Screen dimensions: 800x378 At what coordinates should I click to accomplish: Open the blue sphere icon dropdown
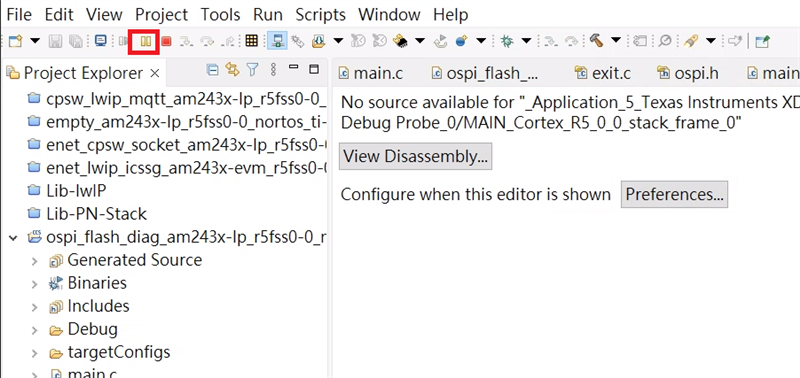point(480,41)
